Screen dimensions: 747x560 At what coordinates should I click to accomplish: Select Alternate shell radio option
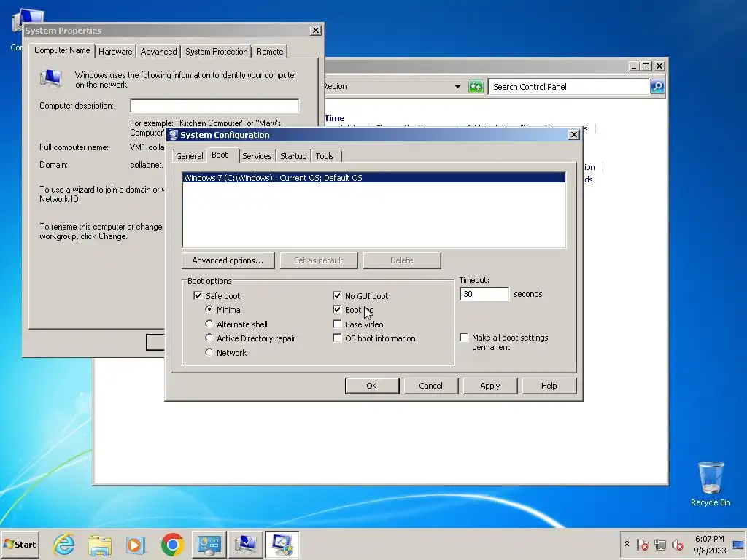[x=209, y=324]
